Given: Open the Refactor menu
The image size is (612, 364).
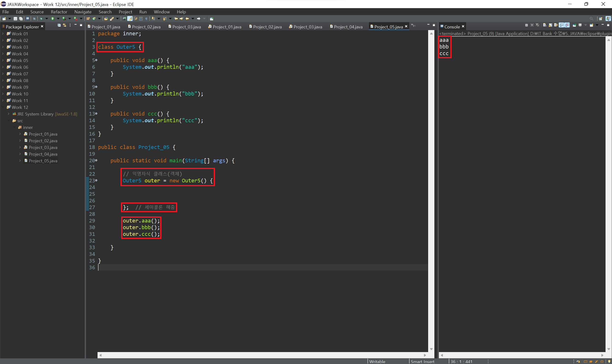Looking at the screenshot, I should click(59, 12).
